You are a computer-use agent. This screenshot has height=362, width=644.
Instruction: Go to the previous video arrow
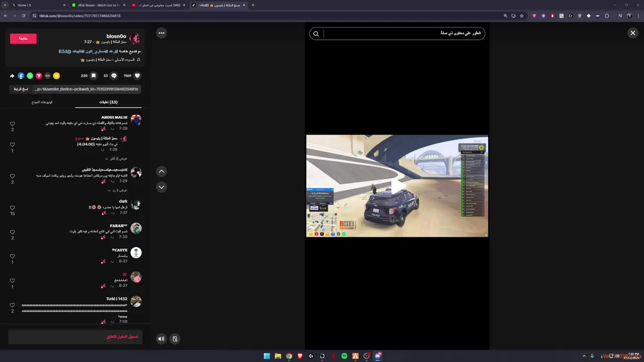pos(162,171)
